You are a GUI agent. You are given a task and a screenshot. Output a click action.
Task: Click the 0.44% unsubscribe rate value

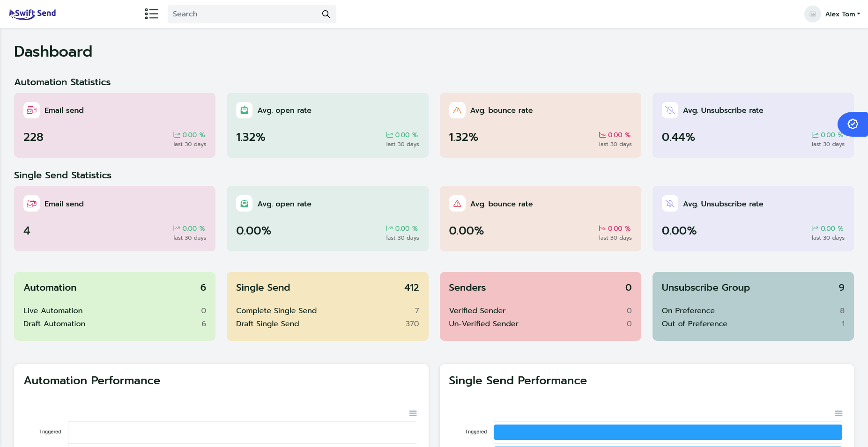678,137
